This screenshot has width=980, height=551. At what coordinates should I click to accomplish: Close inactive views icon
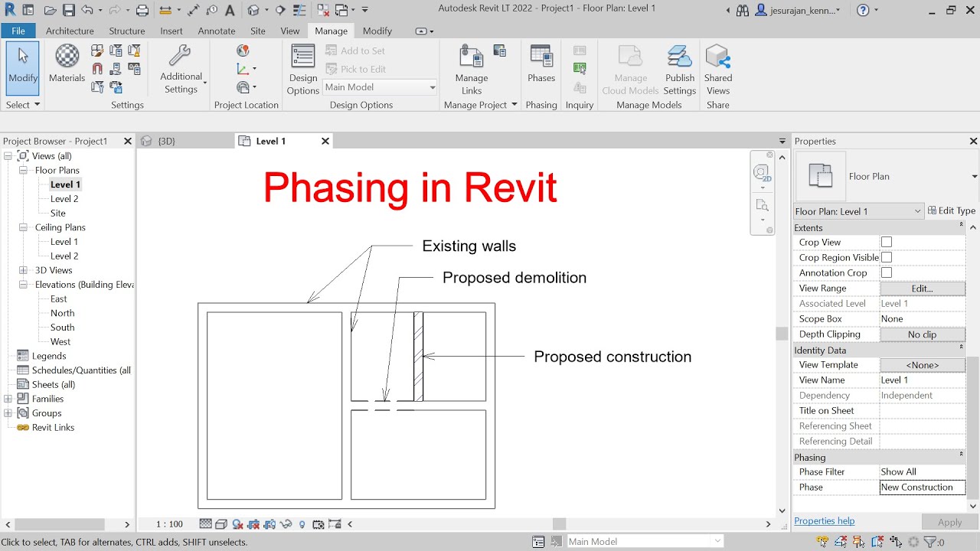[323, 10]
